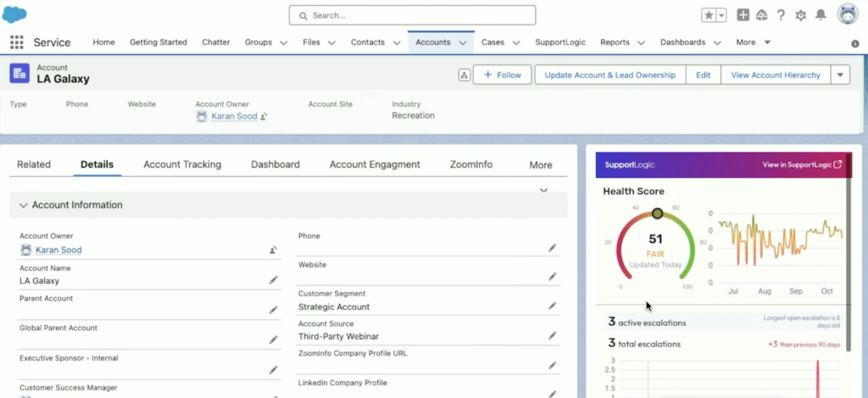Viewport: 868px width, 398px height.
Task: Click View Account Hierarchy button
Action: coord(776,75)
